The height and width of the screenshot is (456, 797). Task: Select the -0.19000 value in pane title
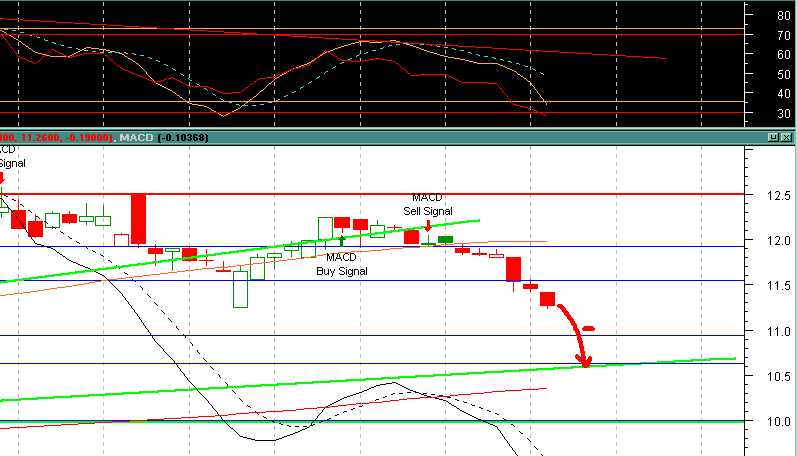tap(88, 138)
